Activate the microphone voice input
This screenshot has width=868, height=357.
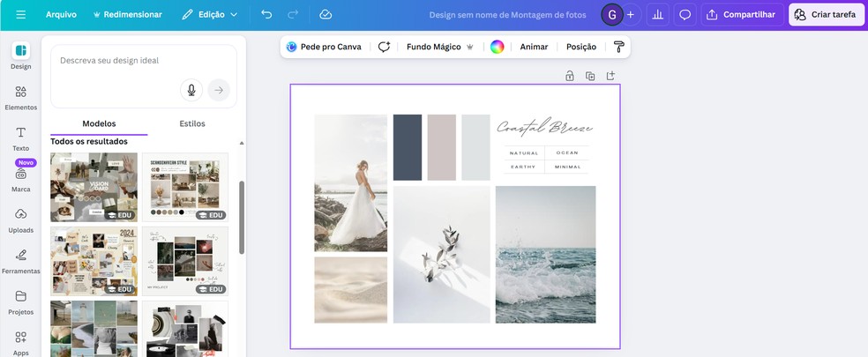pyautogui.click(x=191, y=90)
